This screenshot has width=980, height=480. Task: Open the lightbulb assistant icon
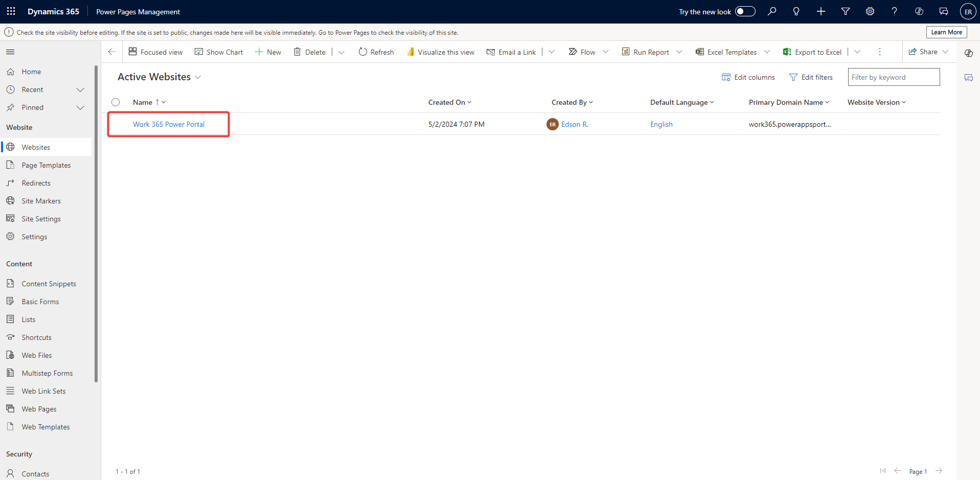click(796, 11)
